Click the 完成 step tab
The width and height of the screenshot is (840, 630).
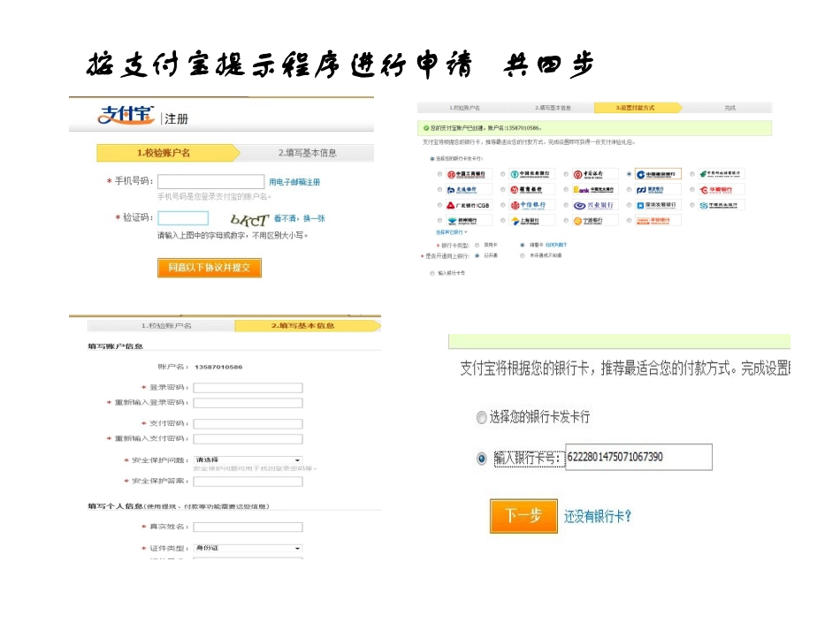(729, 108)
